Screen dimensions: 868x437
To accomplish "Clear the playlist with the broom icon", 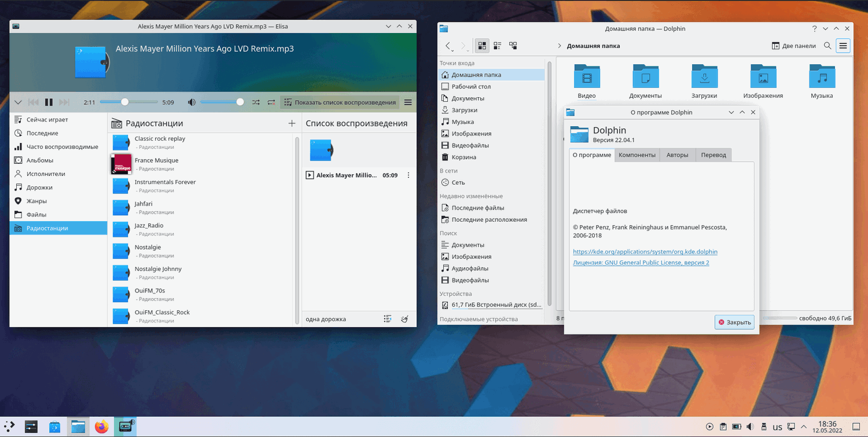I will [x=405, y=319].
